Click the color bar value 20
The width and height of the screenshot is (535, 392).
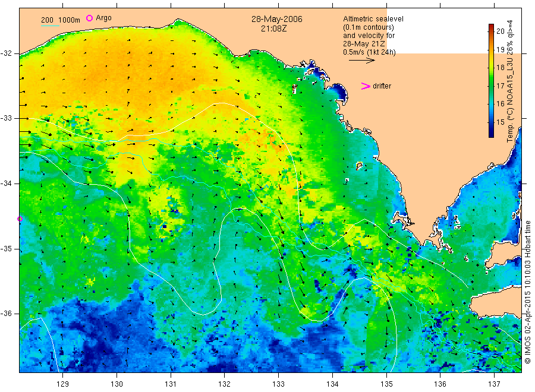pos(500,31)
